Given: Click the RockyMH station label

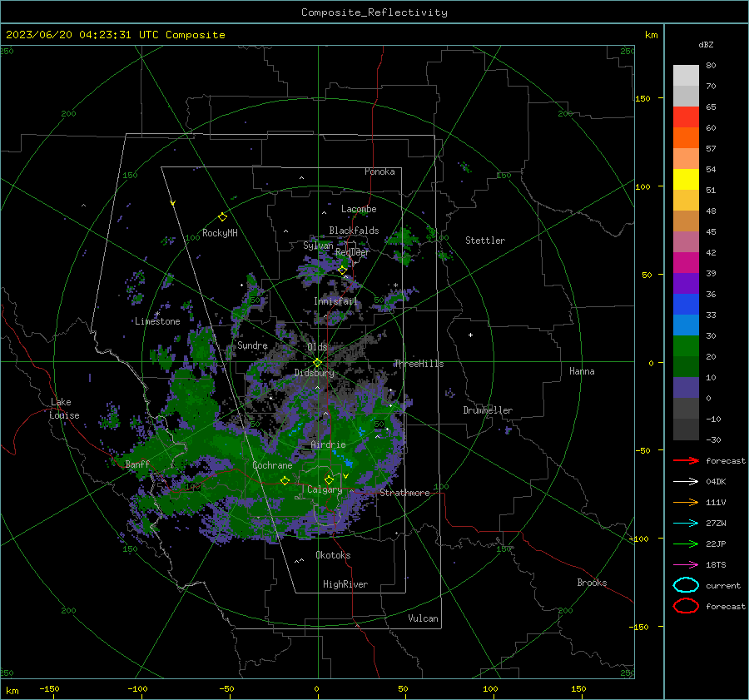Looking at the screenshot, I should pyautogui.click(x=220, y=233).
